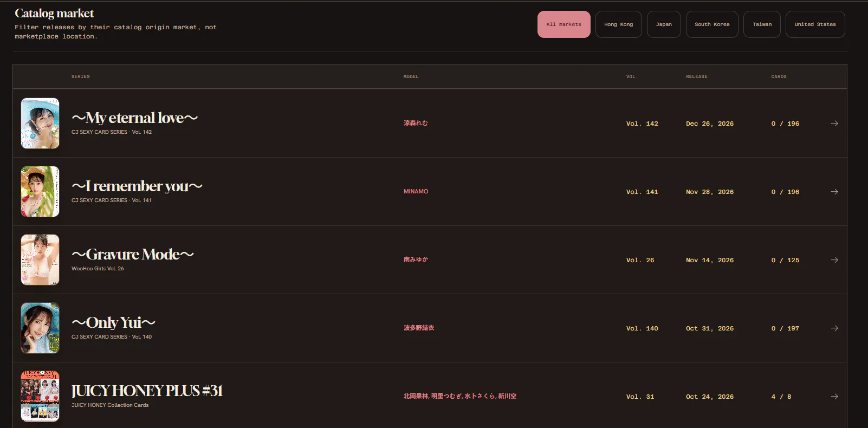The width and height of the screenshot is (868, 428).
Task: Click models list for JUICY HONEY PLUS #31
Action: [x=460, y=396]
